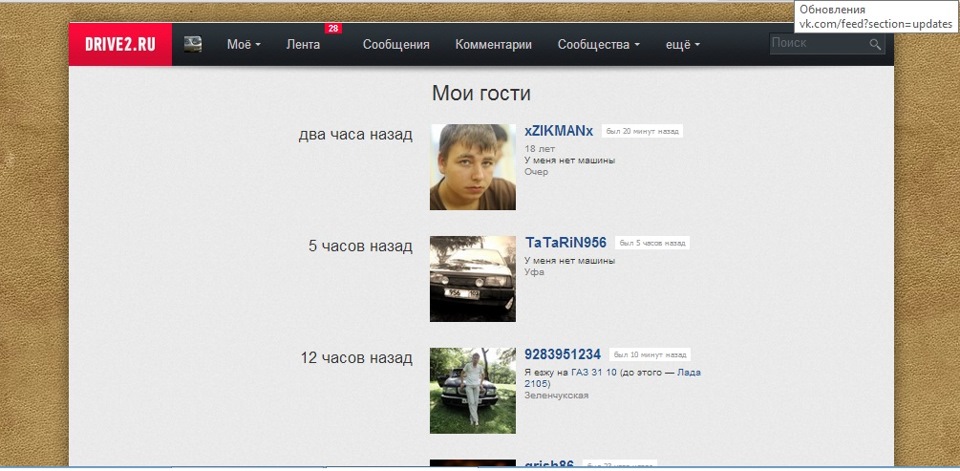Click the 'два часа назад' timestamp

tap(356, 134)
